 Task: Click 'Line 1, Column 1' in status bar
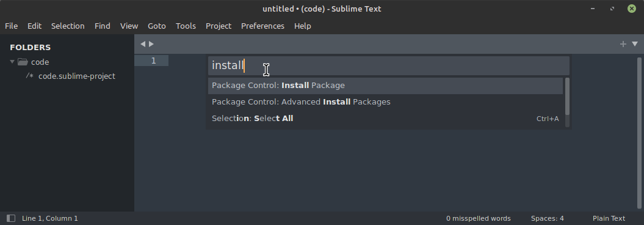click(x=50, y=218)
